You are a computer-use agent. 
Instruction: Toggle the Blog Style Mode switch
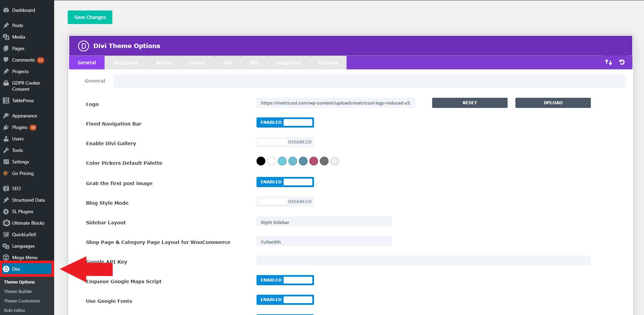coord(285,202)
